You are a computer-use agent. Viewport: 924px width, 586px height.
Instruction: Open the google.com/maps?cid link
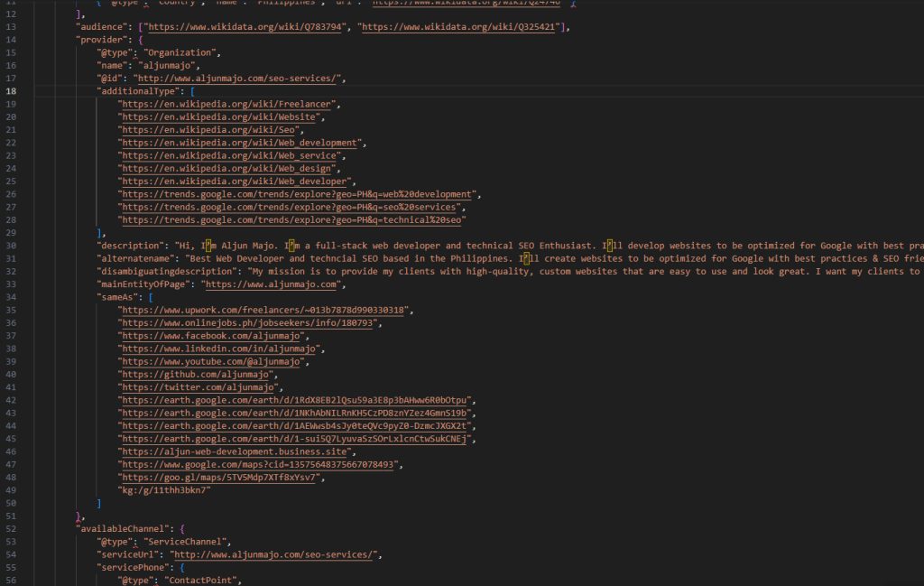point(258,465)
